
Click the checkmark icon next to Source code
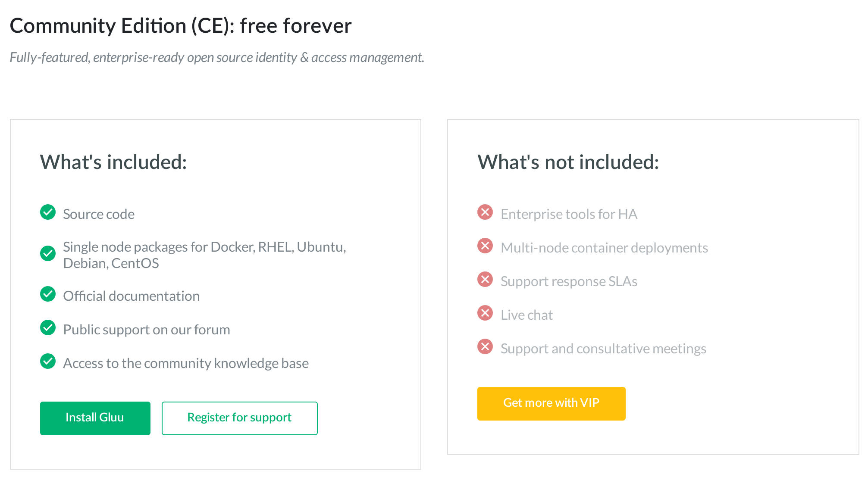click(x=48, y=212)
